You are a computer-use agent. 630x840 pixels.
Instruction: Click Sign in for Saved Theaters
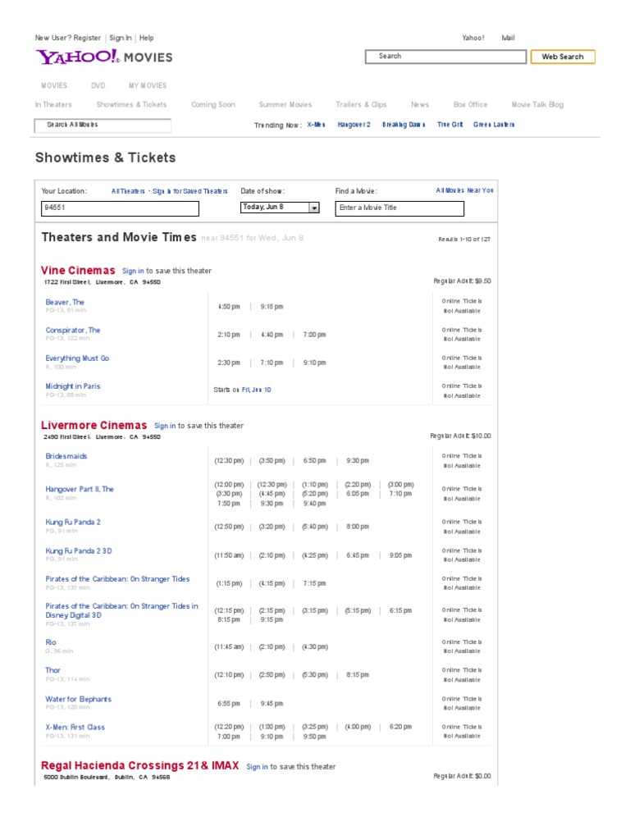(189, 191)
